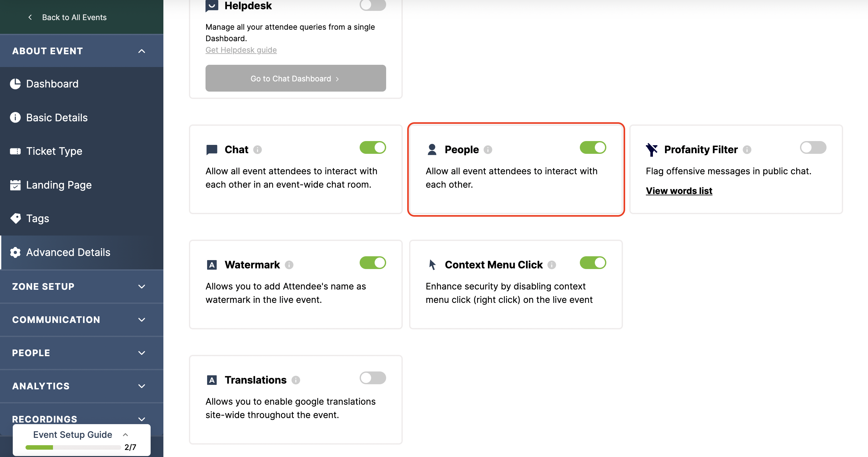Viewport: 868px width, 457px height.
Task: Click the info icon next to Chat
Action: pos(258,150)
